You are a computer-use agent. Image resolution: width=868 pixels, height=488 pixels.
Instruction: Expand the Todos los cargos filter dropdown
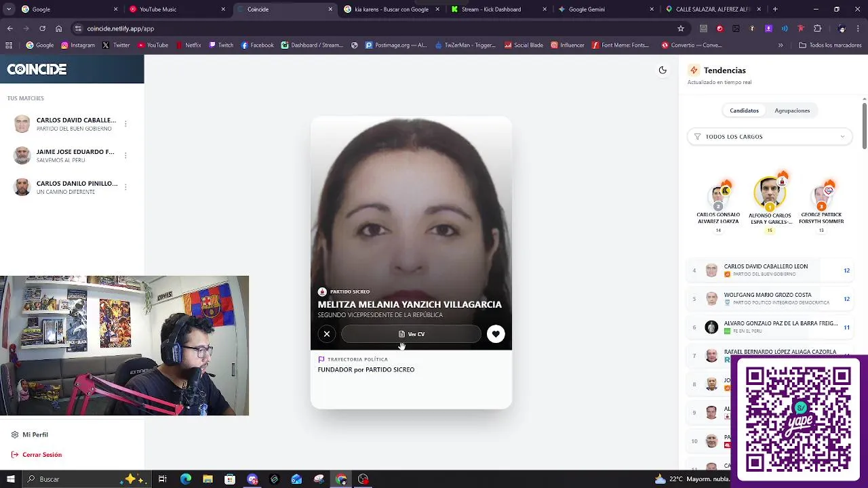pos(770,136)
